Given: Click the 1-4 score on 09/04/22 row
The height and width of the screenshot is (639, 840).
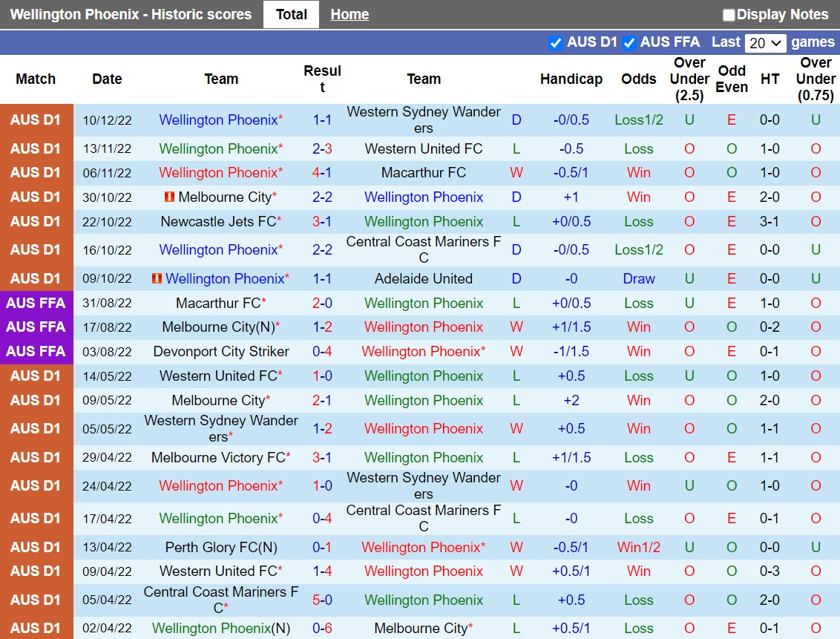Looking at the screenshot, I should (322, 571).
